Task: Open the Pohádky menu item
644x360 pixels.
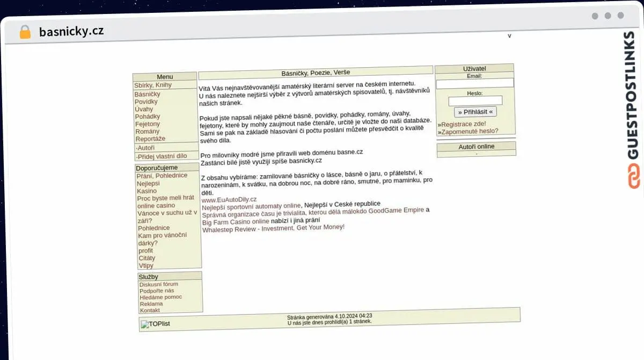Action: click(148, 117)
